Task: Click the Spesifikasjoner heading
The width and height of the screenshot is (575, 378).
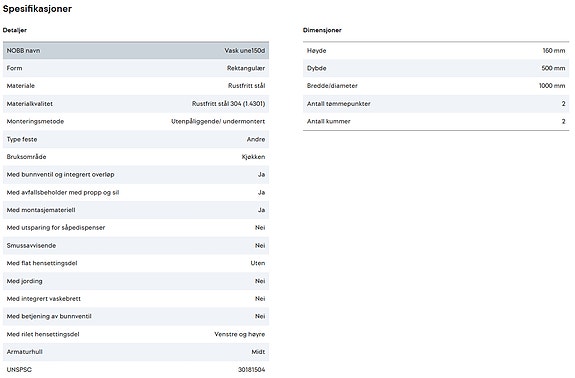Action: (x=37, y=9)
